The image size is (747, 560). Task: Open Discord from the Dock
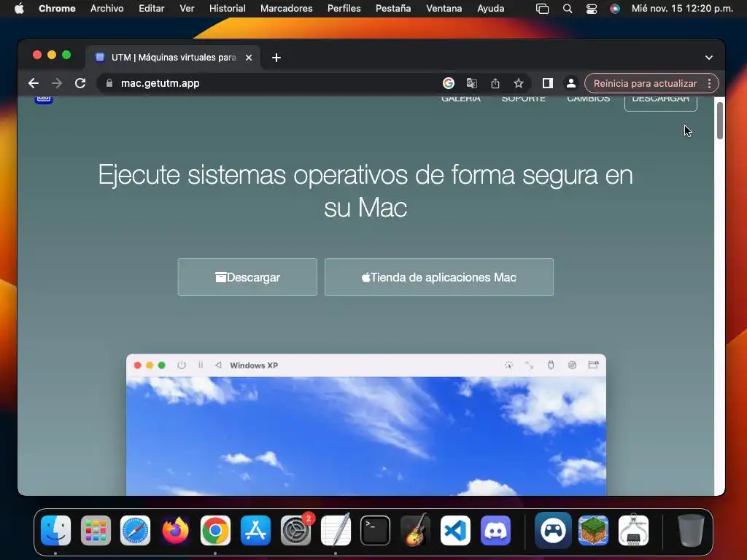(x=495, y=530)
